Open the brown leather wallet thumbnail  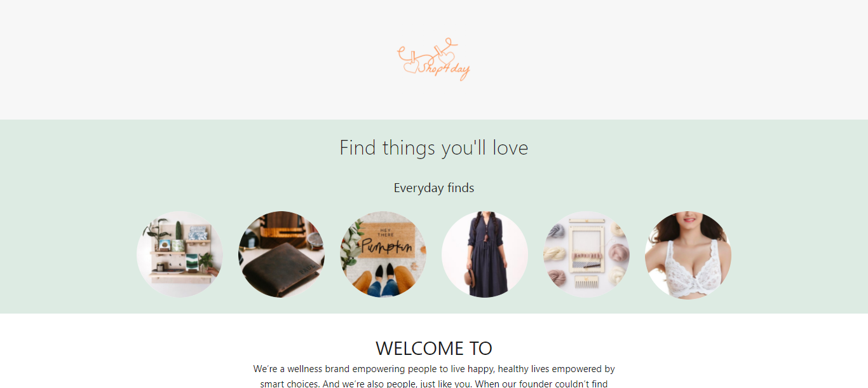click(281, 254)
